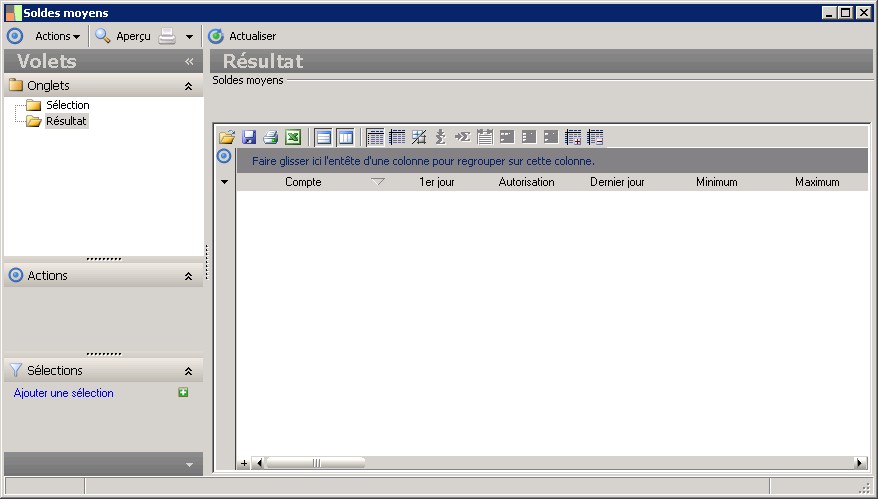
Task: Maximize the Soldes moyens window
Action: pyautogui.click(x=846, y=12)
